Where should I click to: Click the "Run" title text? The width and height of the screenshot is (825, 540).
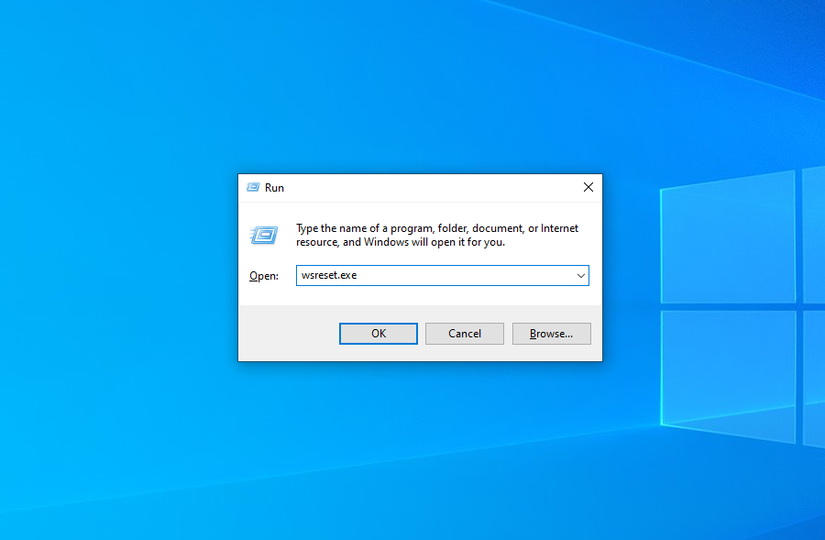[x=274, y=187]
